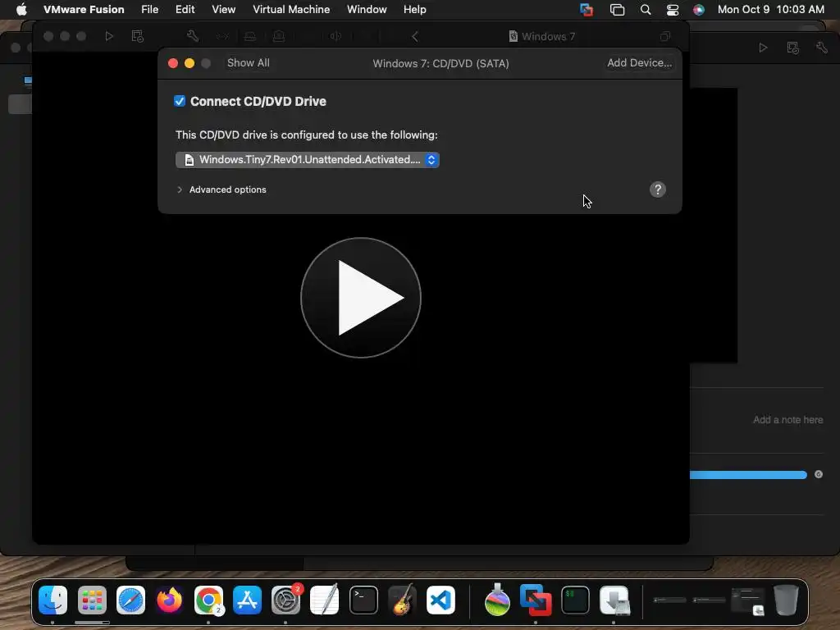Click the play icon in the Windows 7 toolbar

tap(109, 36)
